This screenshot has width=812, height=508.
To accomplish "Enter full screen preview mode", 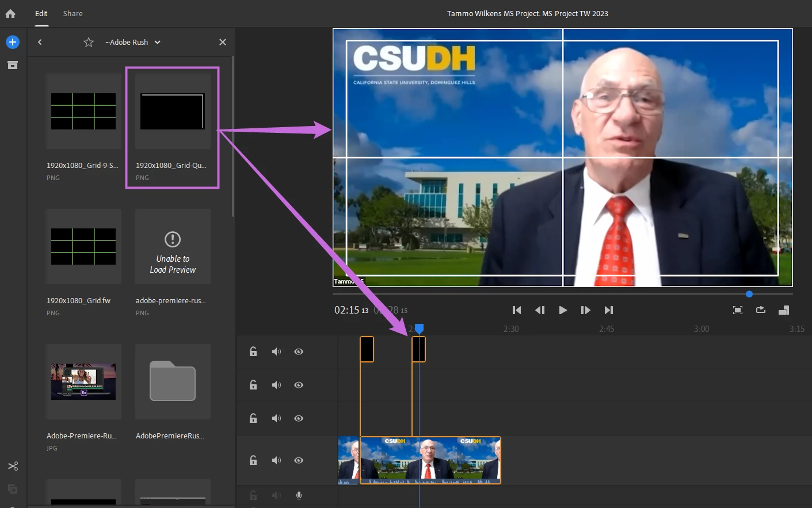I will (738, 310).
